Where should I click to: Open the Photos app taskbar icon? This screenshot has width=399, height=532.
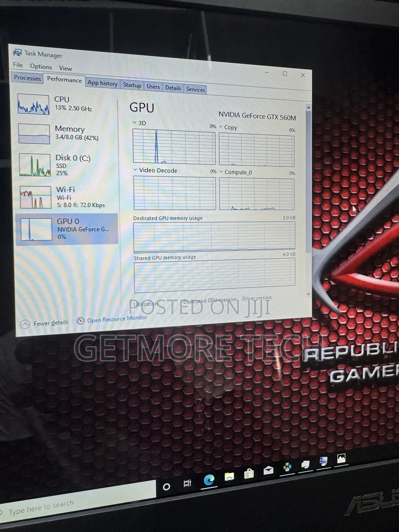(341, 458)
